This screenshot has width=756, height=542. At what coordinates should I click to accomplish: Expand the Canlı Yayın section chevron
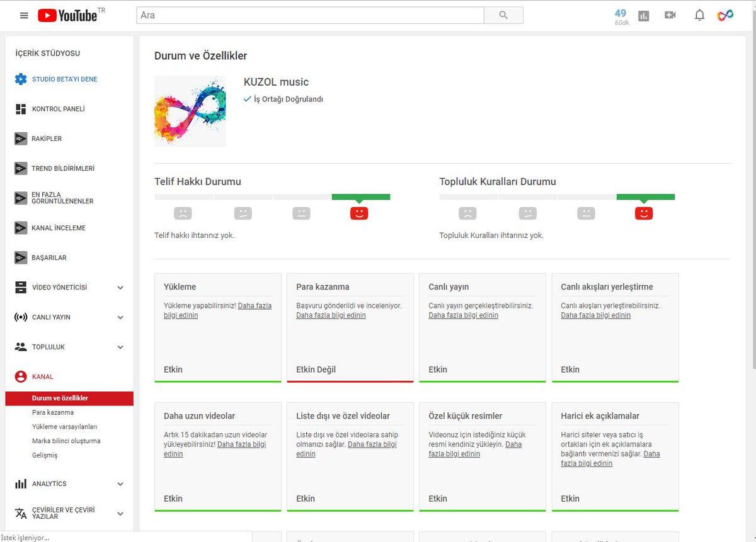(120, 317)
